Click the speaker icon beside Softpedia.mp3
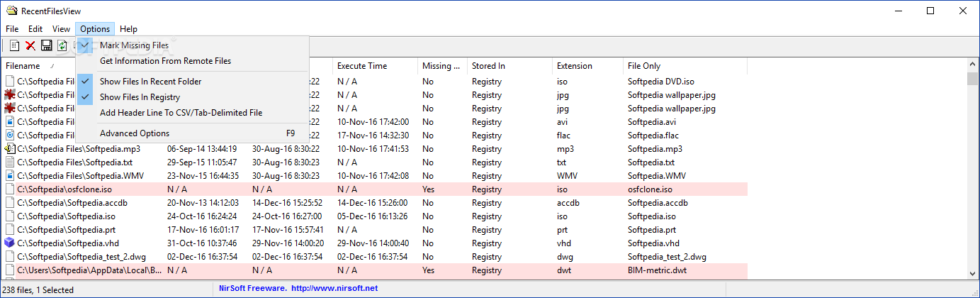This screenshot has width=980, height=298. 10,149
